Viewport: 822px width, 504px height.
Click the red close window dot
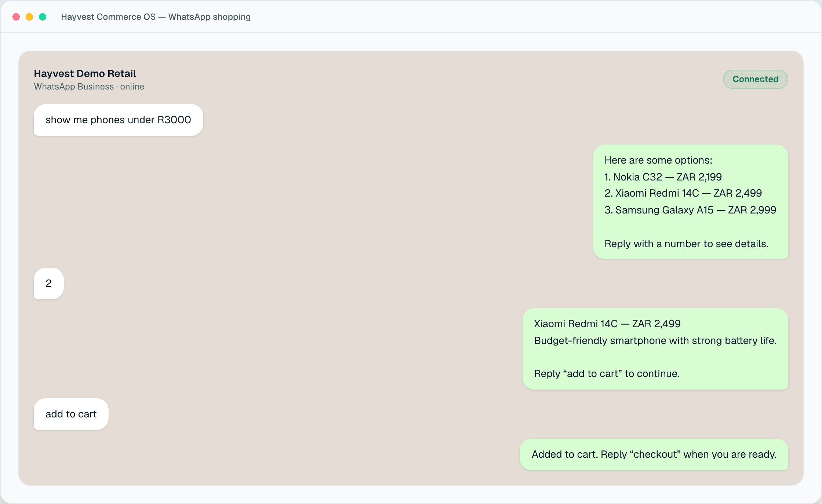[x=16, y=17]
